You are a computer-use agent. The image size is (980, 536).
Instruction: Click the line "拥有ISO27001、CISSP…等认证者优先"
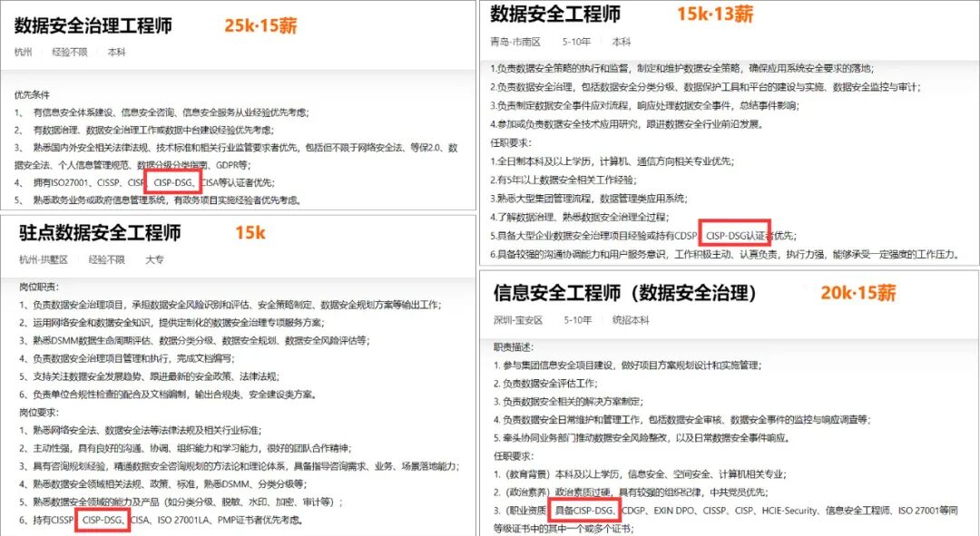pos(144,182)
